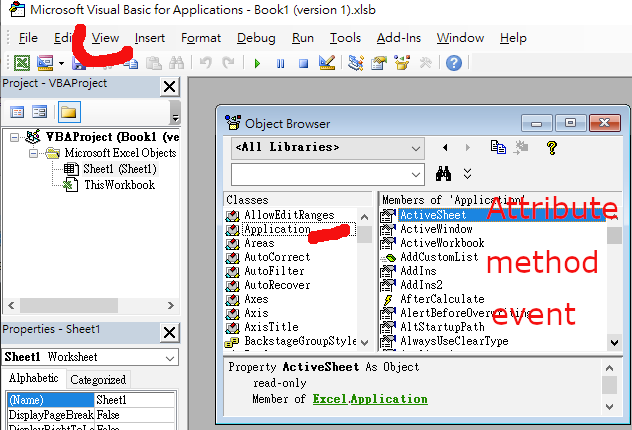Close the Properties - Sheet1 panel
This screenshot has height=430, width=632.
point(169,333)
